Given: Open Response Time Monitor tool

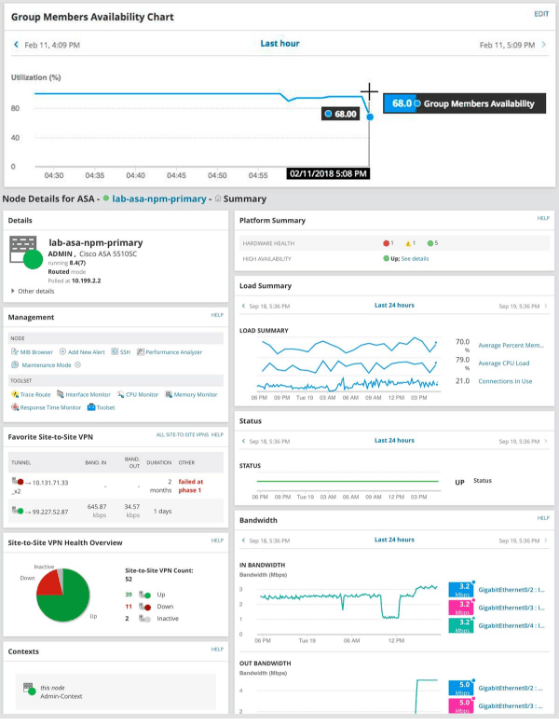Looking at the screenshot, I should tap(46, 407).
